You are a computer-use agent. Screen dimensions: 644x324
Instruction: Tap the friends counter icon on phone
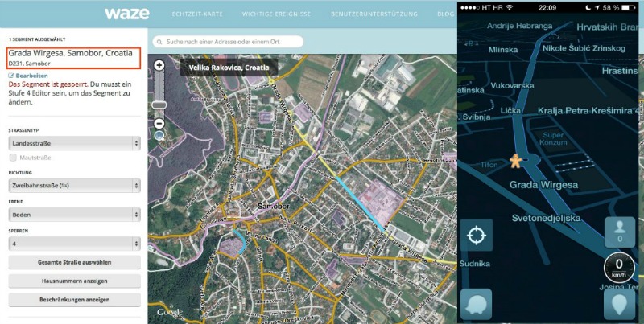pyautogui.click(x=619, y=232)
